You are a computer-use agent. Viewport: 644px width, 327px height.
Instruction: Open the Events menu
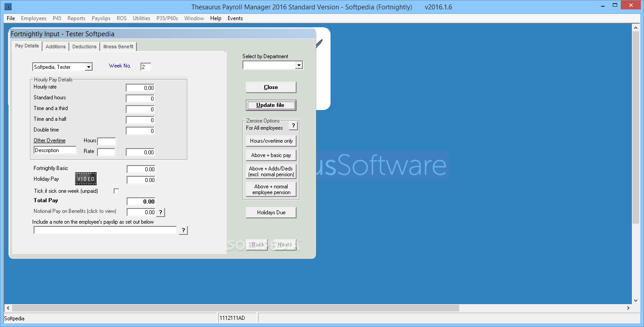pos(235,18)
